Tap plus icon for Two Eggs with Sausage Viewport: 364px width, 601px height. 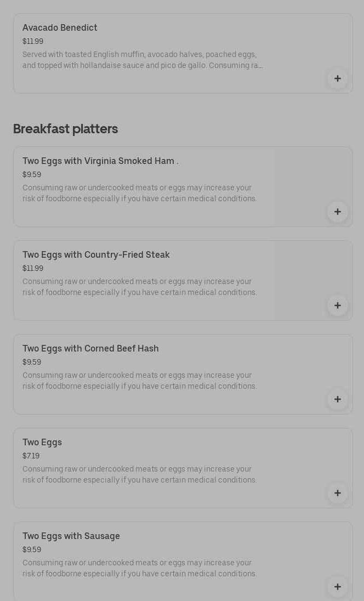337,587
